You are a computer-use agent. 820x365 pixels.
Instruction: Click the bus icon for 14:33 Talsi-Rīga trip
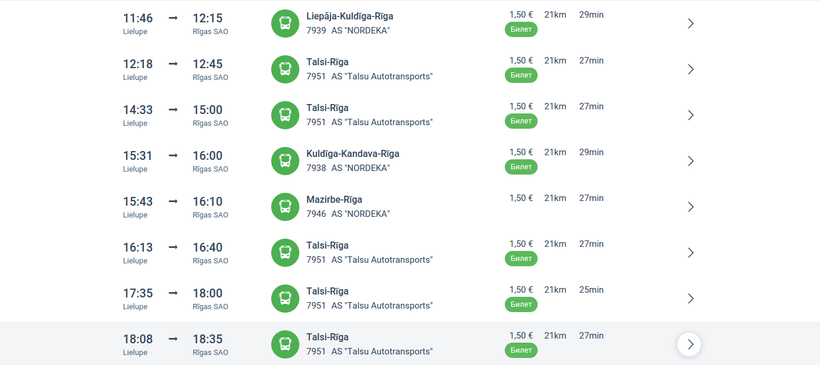[x=285, y=115]
